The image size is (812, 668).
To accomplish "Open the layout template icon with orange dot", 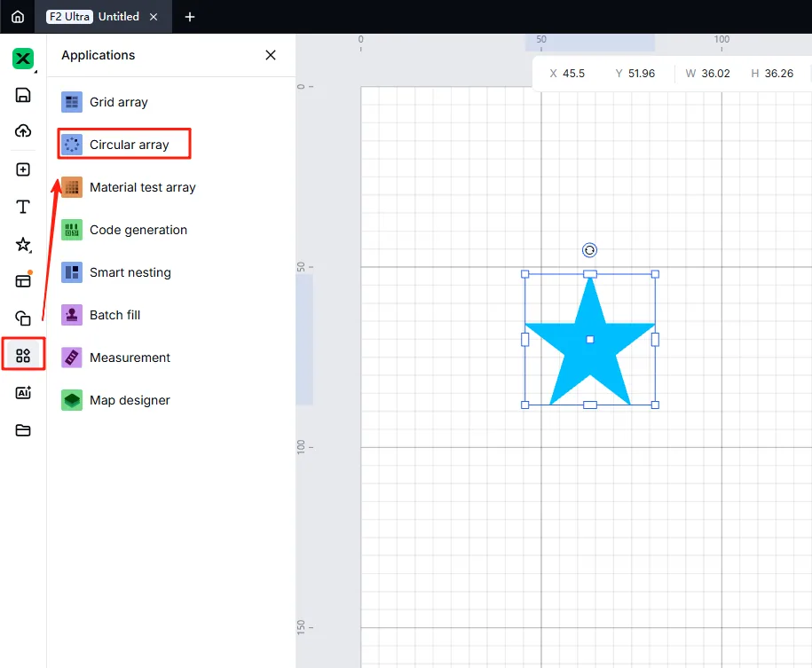I will 23,280.
